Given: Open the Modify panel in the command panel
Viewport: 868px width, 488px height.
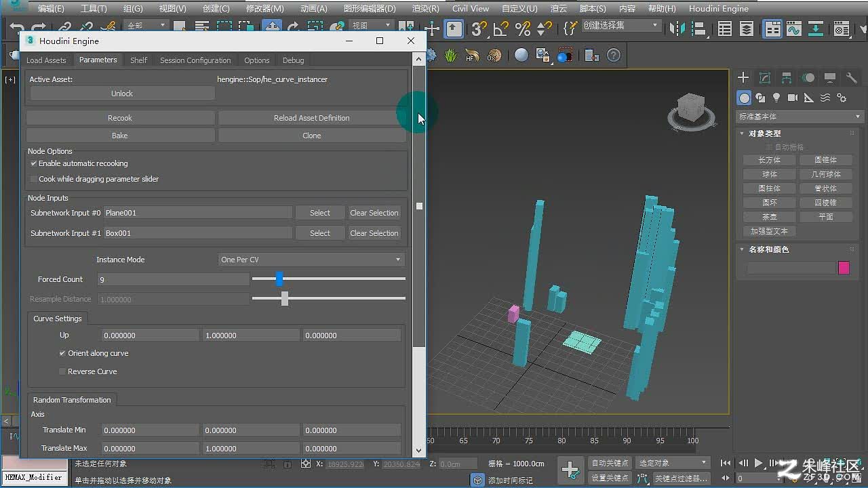Looking at the screenshot, I should [765, 78].
